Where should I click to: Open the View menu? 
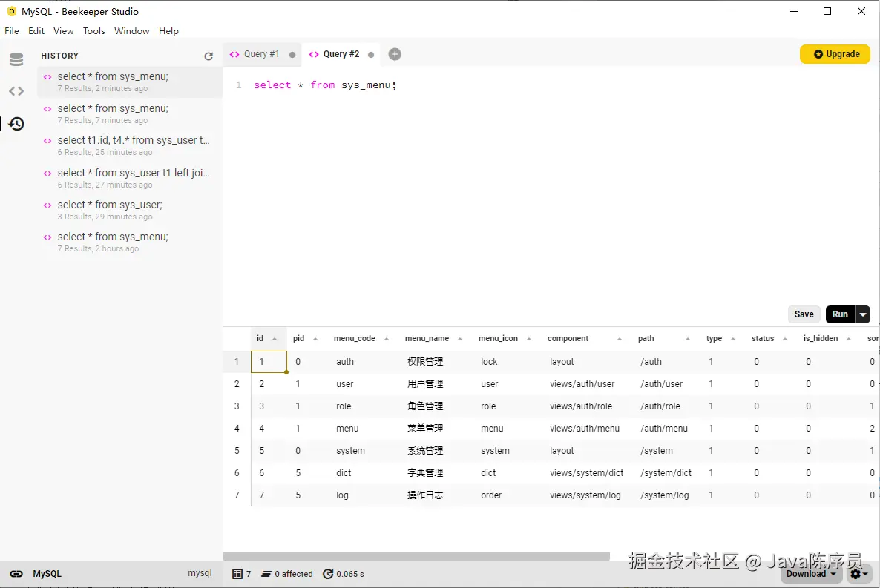(x=63, y=31)
